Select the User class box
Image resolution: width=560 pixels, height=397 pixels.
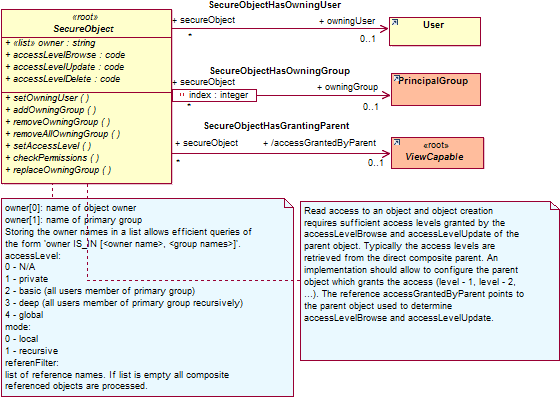[435, 31]
